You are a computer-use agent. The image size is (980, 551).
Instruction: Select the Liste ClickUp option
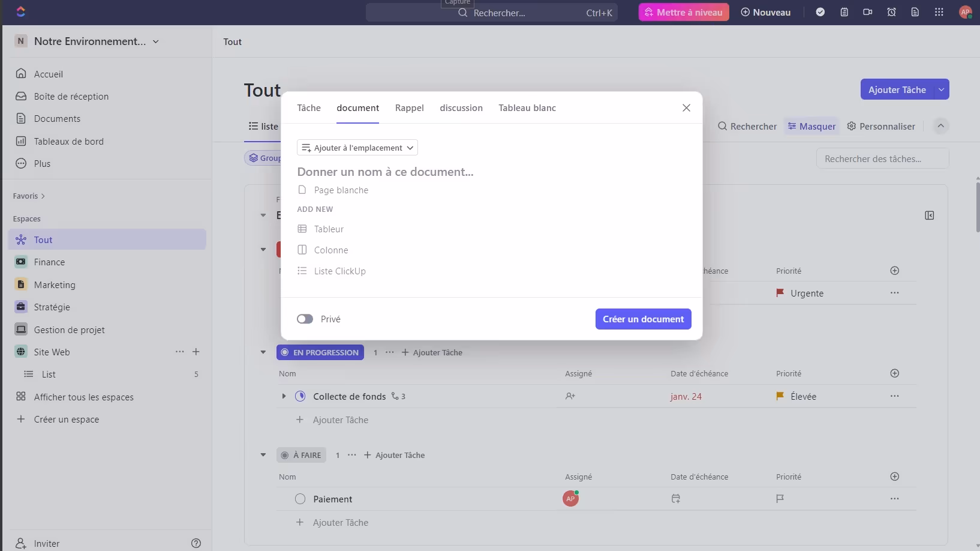tap(339, 271)
